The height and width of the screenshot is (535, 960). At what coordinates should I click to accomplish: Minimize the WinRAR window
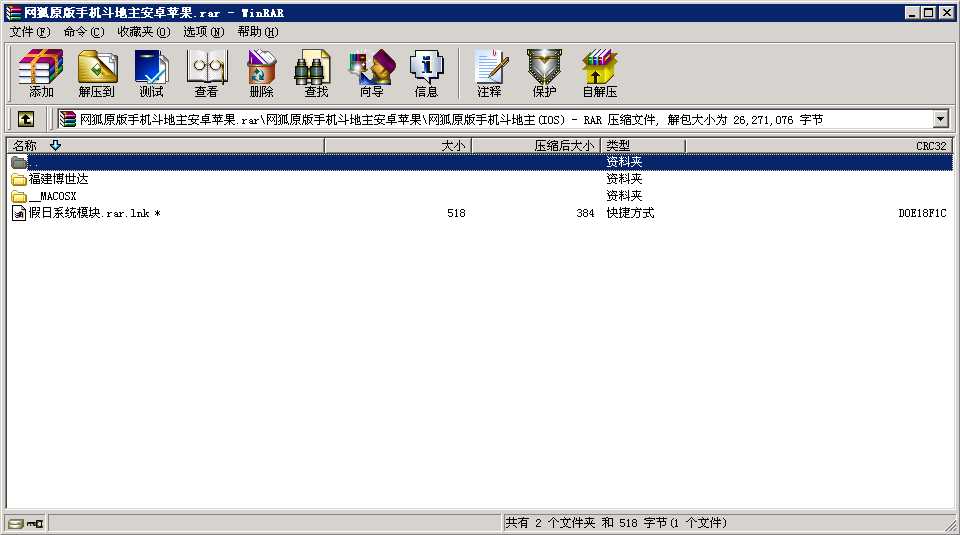tap(912, 12)
